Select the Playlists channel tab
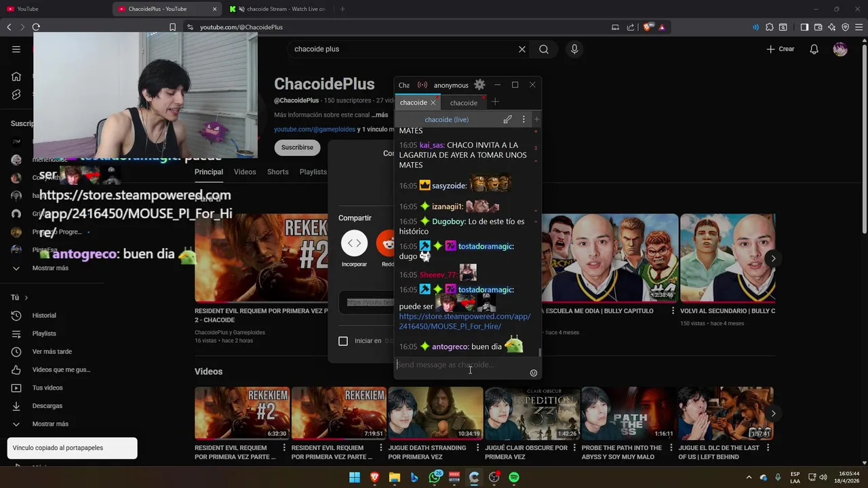This screenshot has width=868, height=488. 313,172
